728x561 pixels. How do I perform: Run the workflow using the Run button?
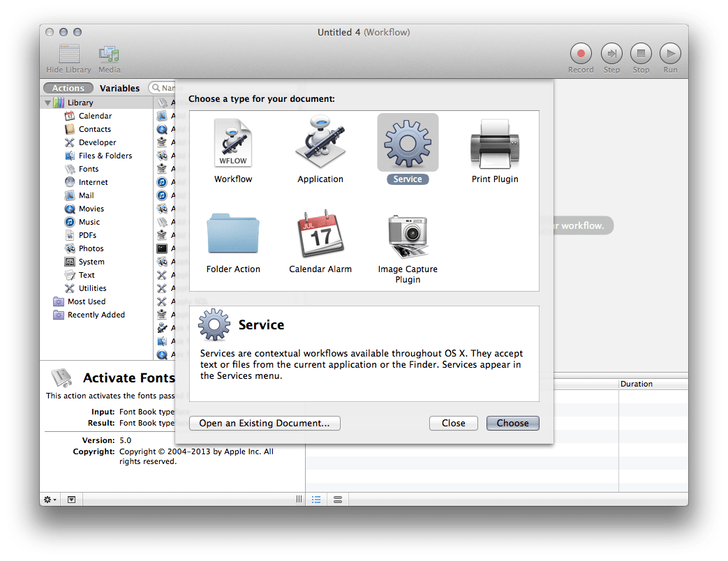coord(669,54)
